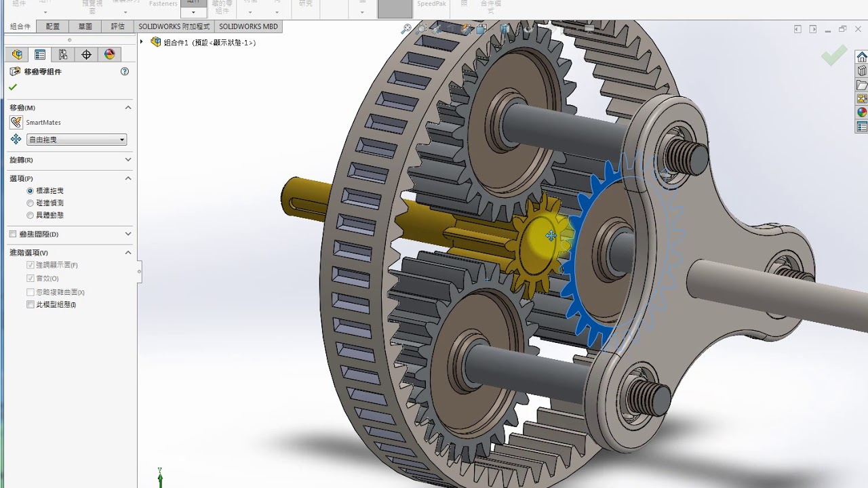Click the 移動零組件 panel title icon
This screenshot has height=488, width=868.
tap(15, 71)
